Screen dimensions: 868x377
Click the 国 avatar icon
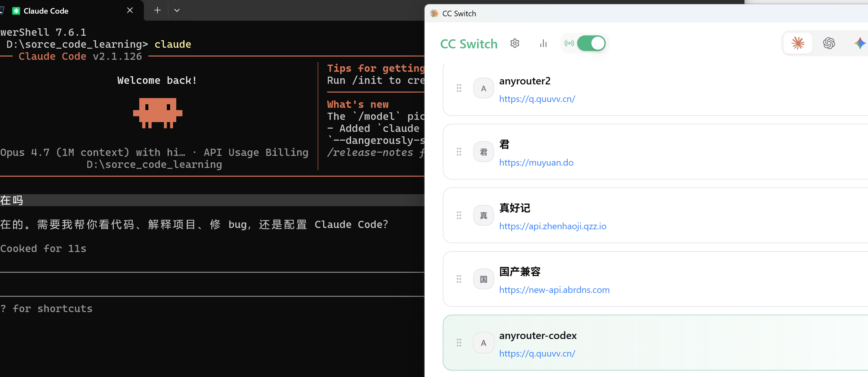[483, 279]
